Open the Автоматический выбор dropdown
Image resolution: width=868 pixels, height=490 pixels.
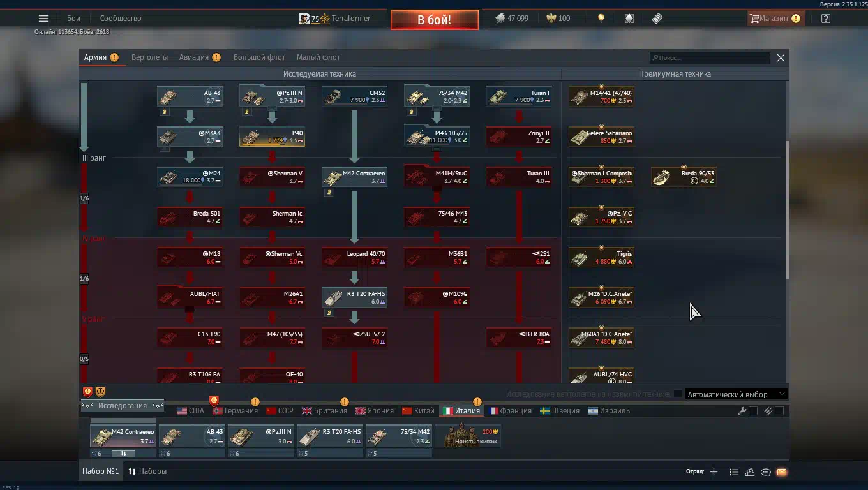(x=736, y=394)
